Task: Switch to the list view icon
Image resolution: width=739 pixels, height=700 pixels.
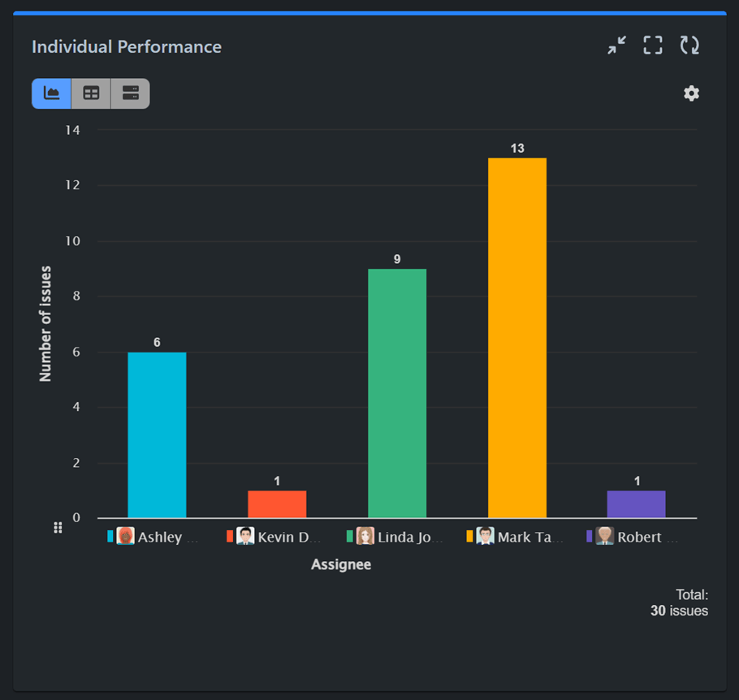Action: coord(130,93)
